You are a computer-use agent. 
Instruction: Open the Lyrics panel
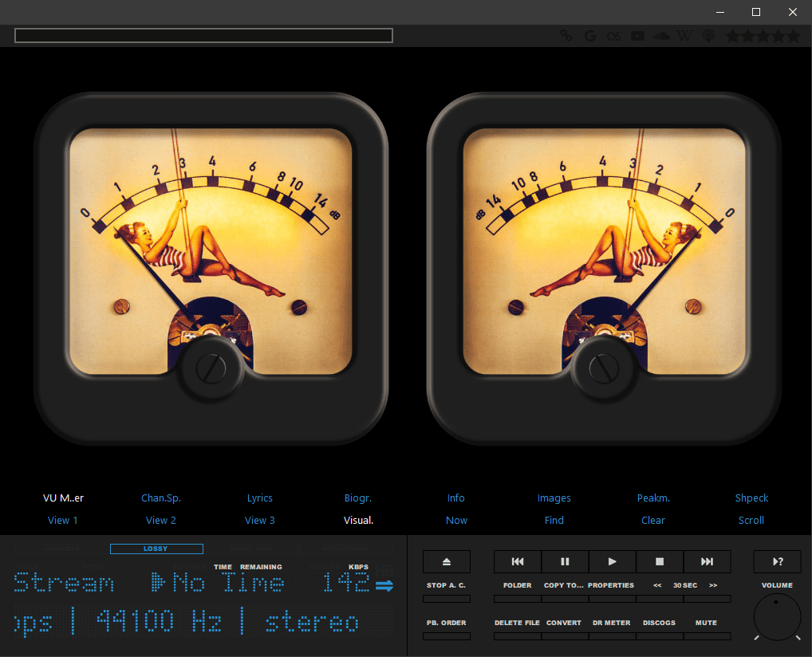tap(259, 498)
